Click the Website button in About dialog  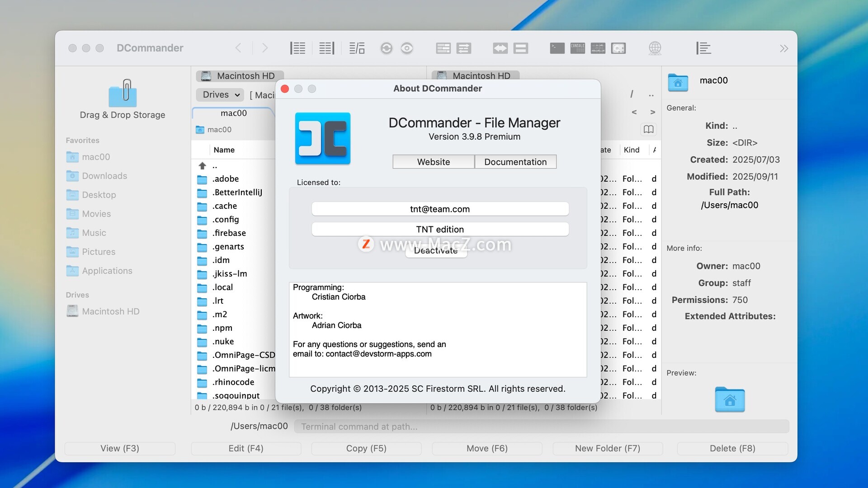pos(433,162)
